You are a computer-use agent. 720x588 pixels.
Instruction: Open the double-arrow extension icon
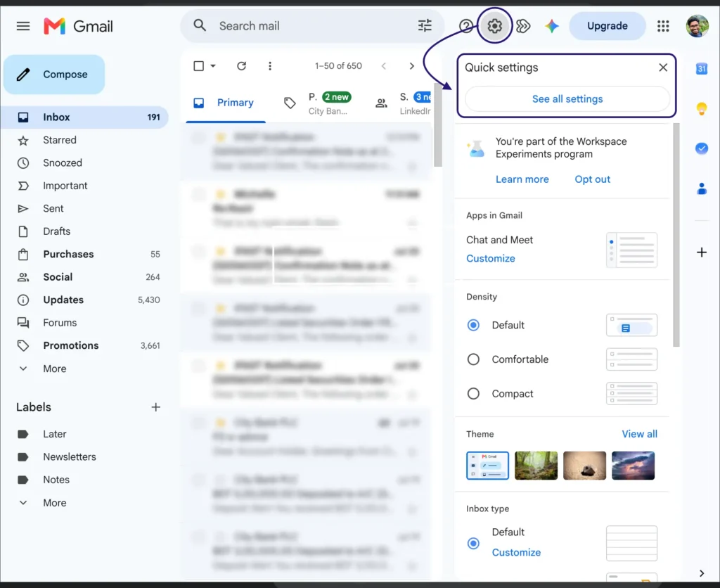pyautogui.click(x=523, y=26)
